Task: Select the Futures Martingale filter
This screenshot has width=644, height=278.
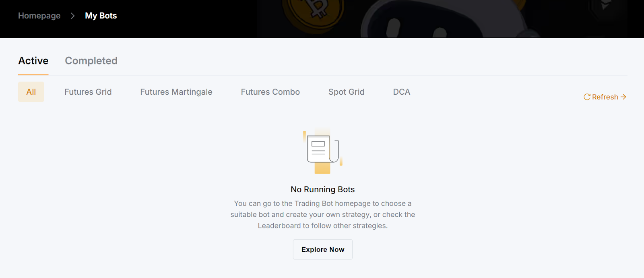Action: point(176,92)
